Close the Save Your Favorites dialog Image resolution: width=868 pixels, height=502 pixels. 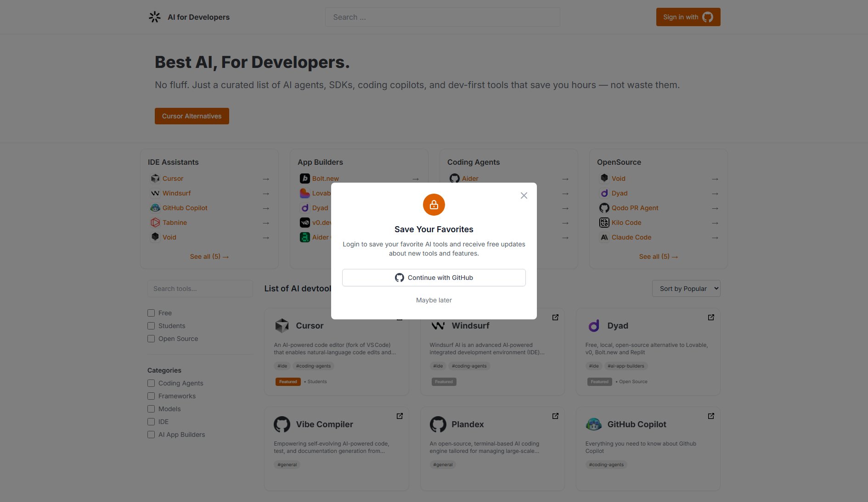point(524,195)
